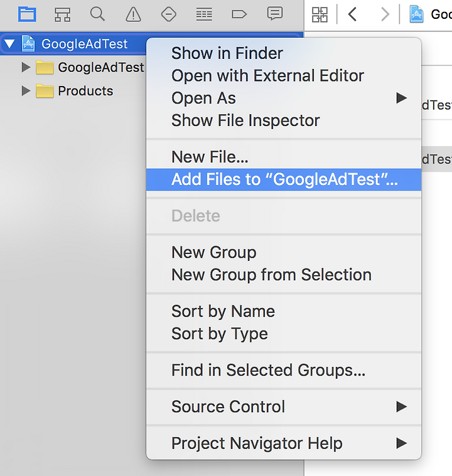This screenshot has height=476, width=452.
Task: Click the project file icon in jump bar
Action: [x=416, y=14]
